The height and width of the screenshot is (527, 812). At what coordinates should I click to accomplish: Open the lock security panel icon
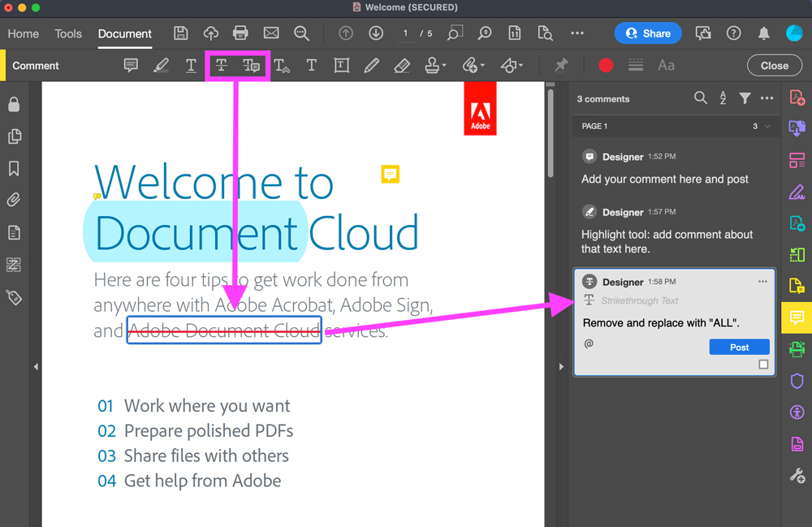pos(14,105)
